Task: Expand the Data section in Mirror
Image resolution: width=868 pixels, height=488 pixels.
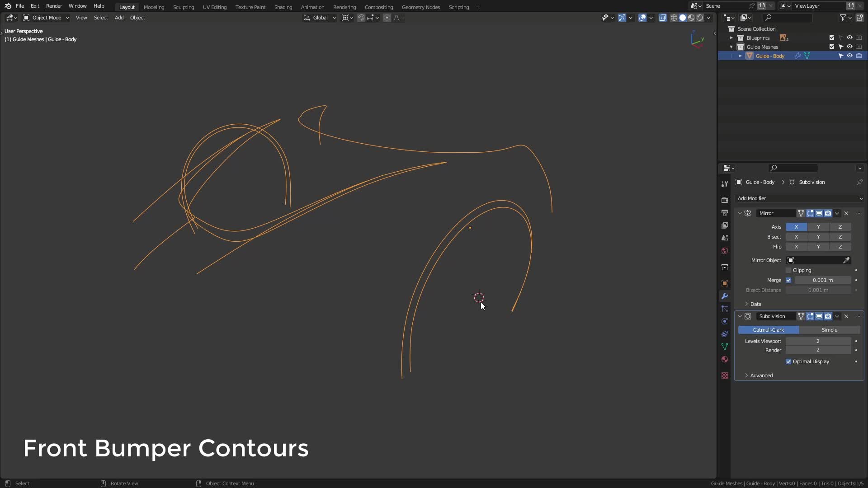Action: tap(746, 304)
